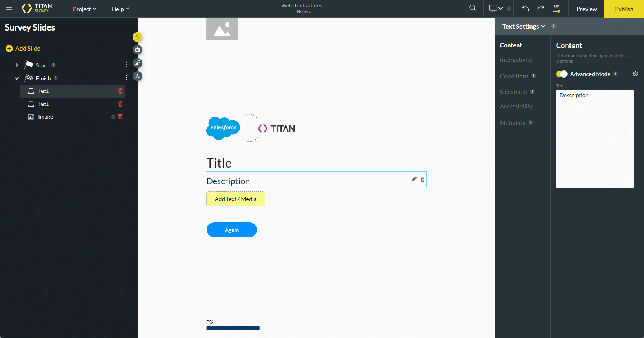Open the Text Settings dropdown
This screenshot has height=338, width=644.
(x=524, y=26)
